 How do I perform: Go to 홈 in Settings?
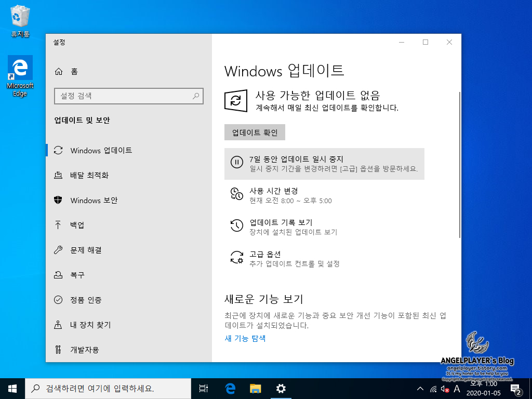129,71
